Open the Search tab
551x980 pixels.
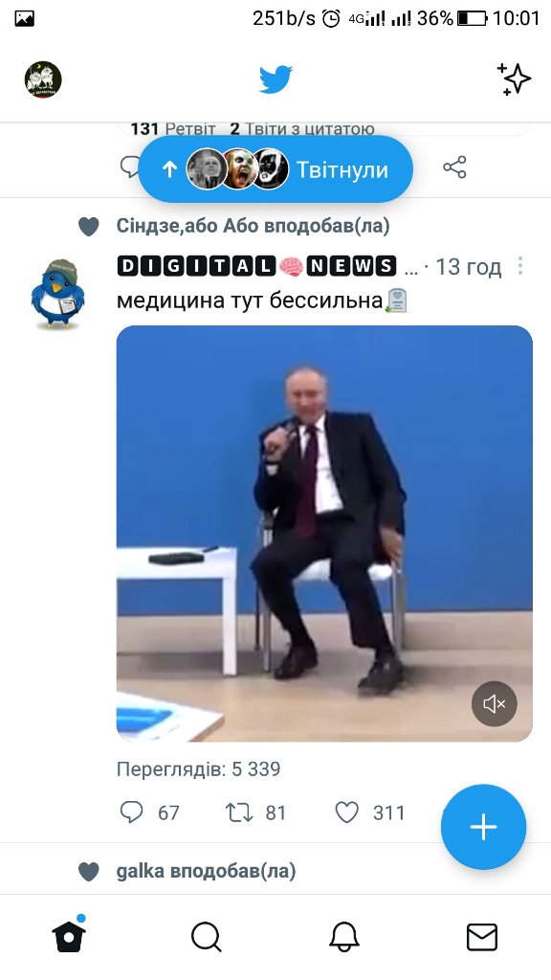click(207, 938)
